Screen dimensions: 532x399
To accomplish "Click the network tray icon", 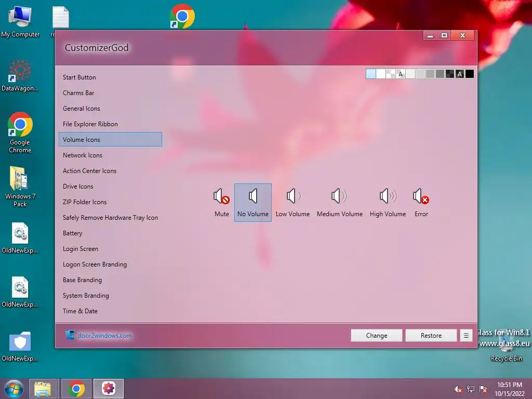I will [x=471, y=389].
